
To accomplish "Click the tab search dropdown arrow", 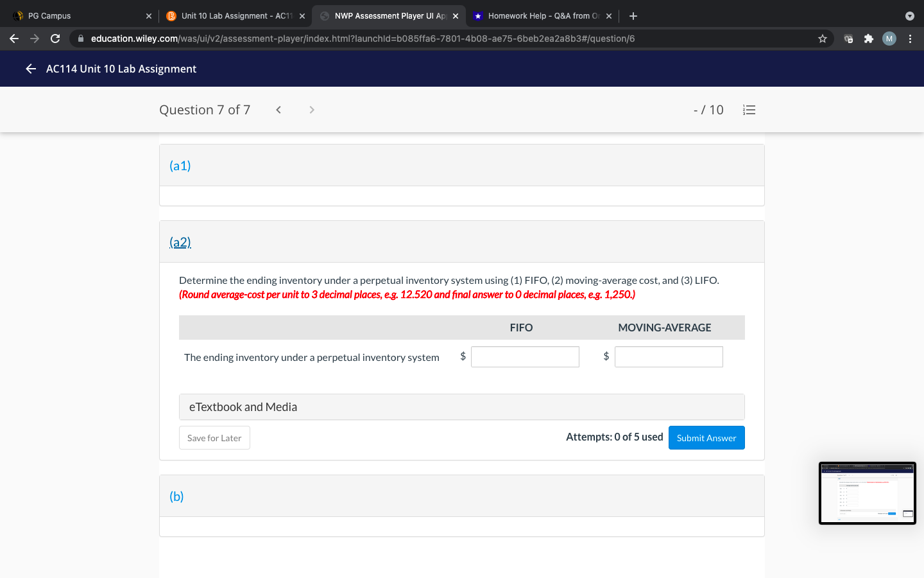I will [x=910, y=16].
